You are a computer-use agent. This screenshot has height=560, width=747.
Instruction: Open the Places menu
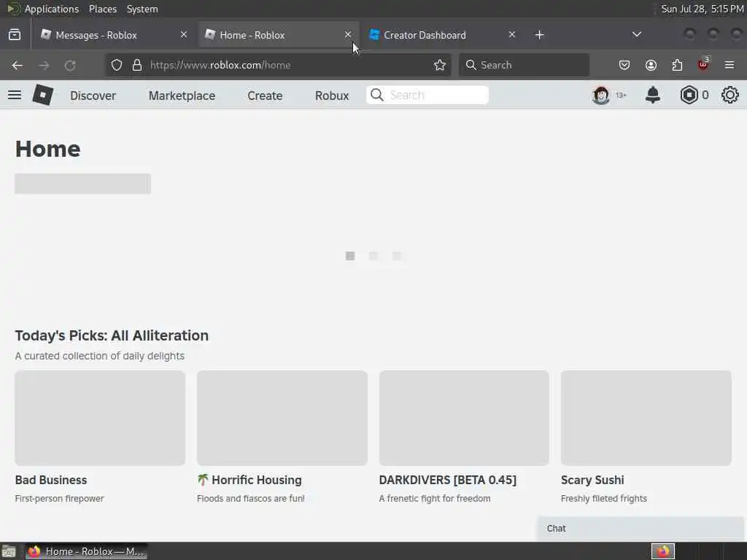coord(103,9)
